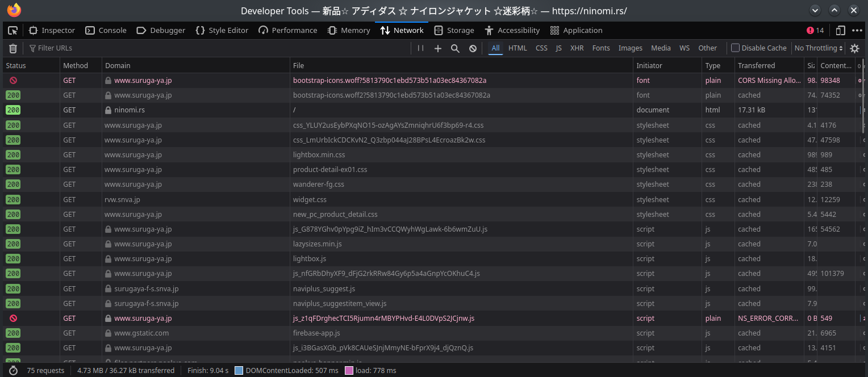Sort by File column header
The height and width of the screenshot is (377, 868).
[461, 66]
